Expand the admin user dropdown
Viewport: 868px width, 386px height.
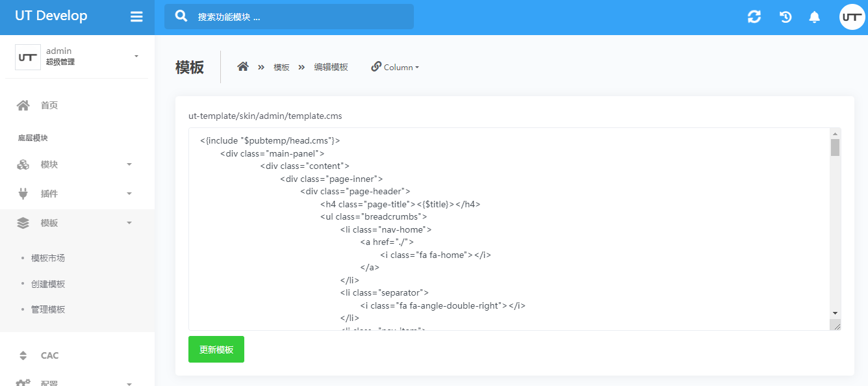pos(136,57)
